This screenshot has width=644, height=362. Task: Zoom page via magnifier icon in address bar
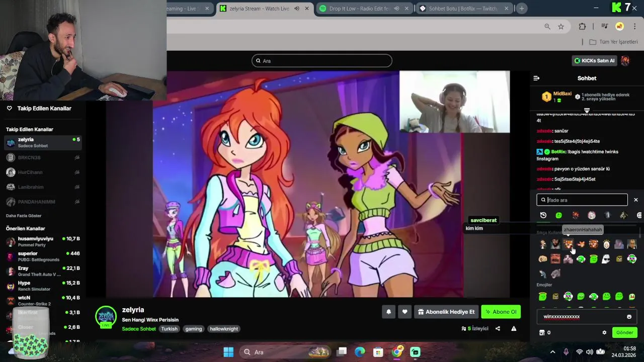click(x=547, y=27)
